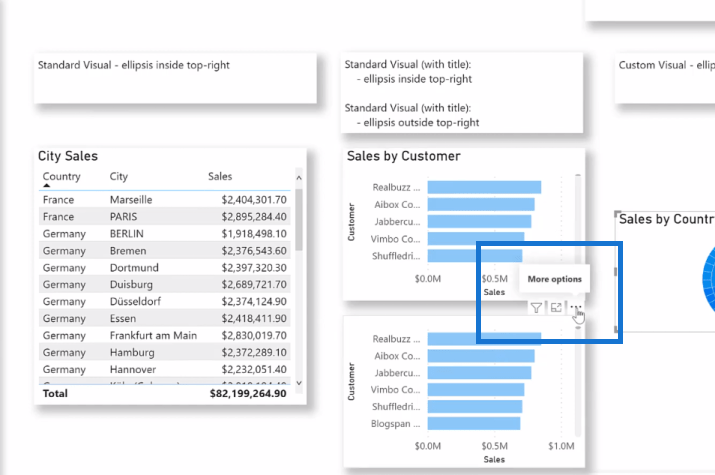Image resolution: width=715 pixels, height=475 pixels.
Task: Click the Country column sort arrow
Action: 47,186
